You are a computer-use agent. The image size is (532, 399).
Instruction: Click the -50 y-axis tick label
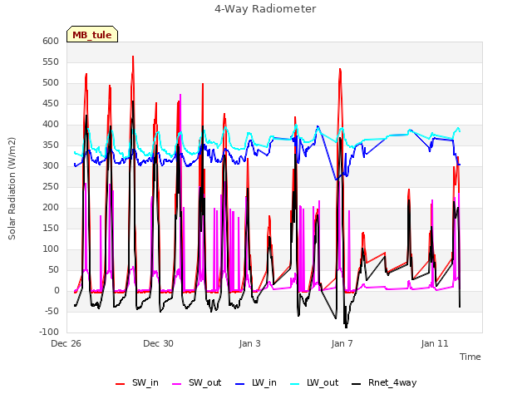coord(52,312)
